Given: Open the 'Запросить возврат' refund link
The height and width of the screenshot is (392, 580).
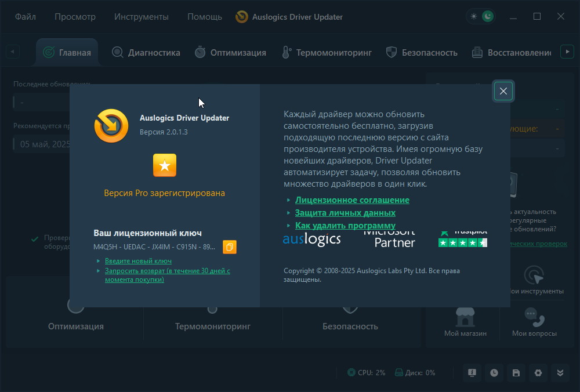Looking at the screenshot, I should 168,275.
